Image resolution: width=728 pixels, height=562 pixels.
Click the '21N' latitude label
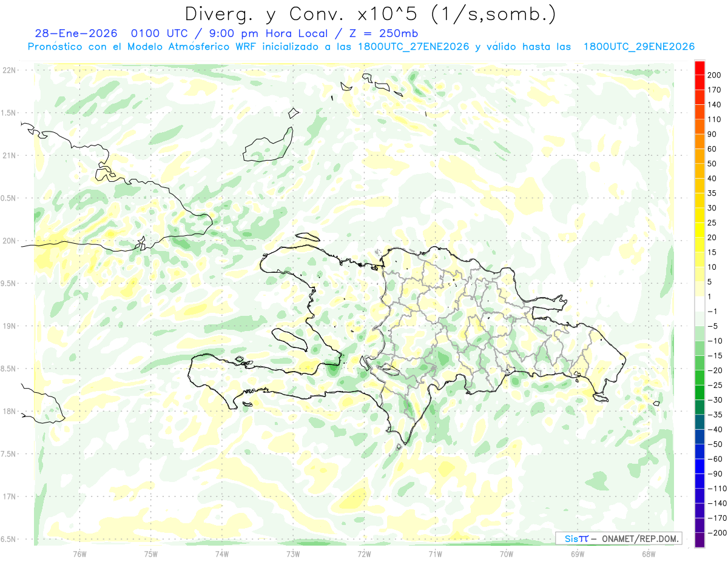(x=9, y=156)
